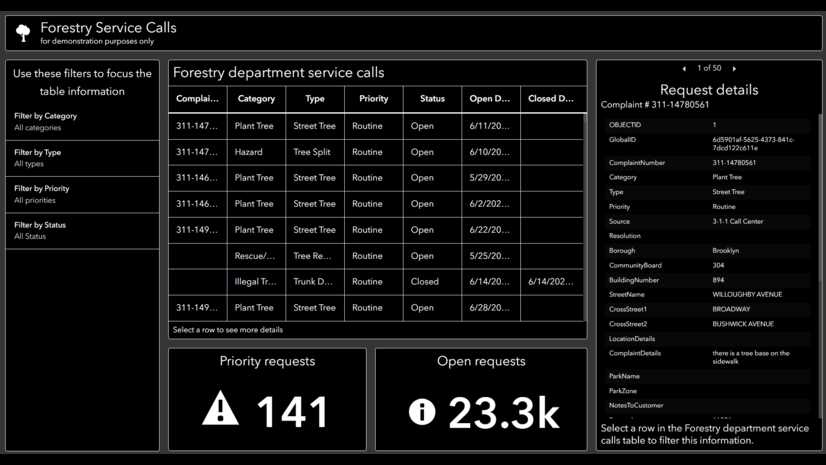Click the 23.3k open requests value

(x=504, y=412)
